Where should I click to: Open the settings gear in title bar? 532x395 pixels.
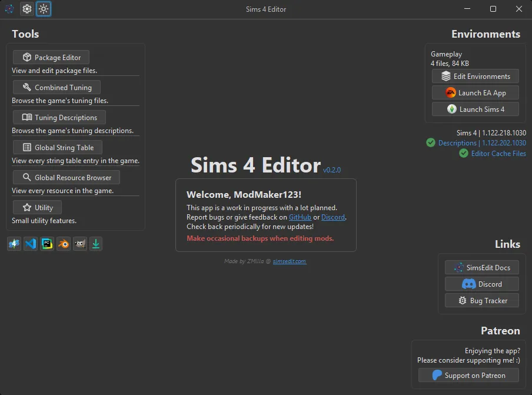(27, 9)
